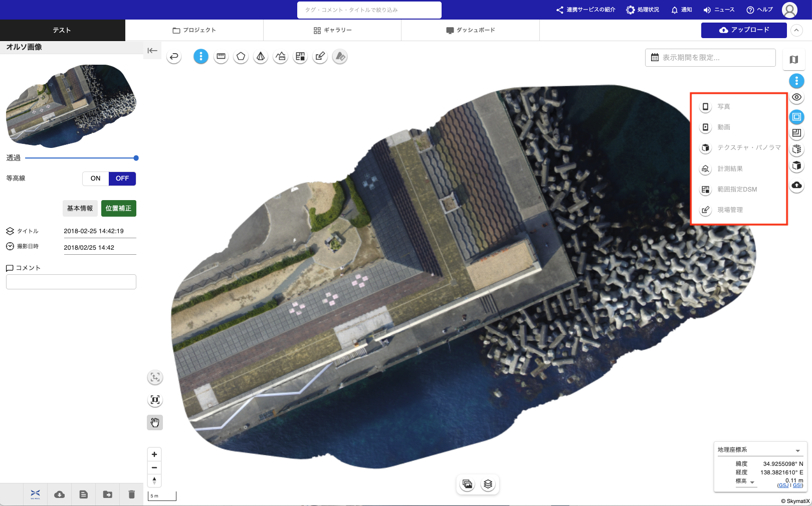Image resolution: width=812 pixels, height=506 pixels.
Task: Collapse the left panel with arrow icon
Action: coord(152,51)
